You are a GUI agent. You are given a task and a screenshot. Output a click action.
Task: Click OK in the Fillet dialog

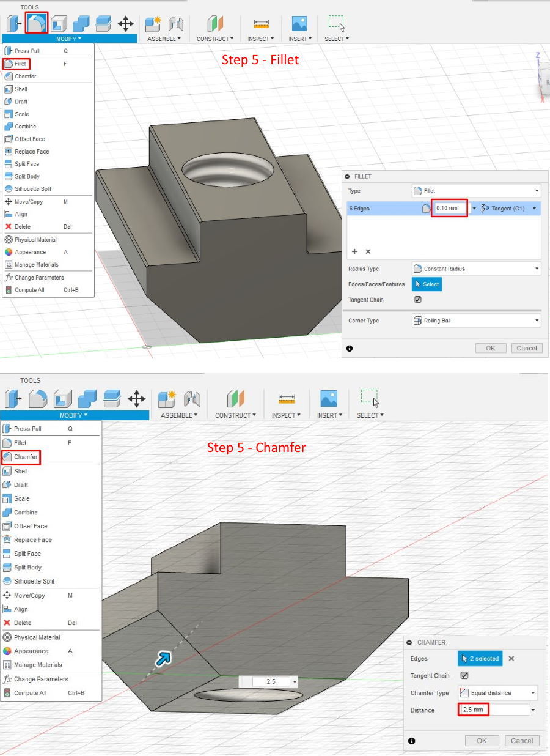click(490, 347)
